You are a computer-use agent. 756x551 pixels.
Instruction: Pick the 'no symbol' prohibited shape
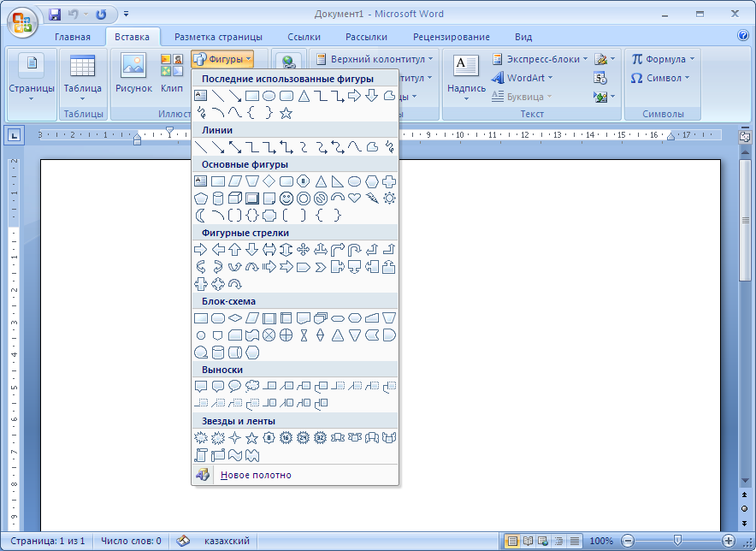(321, 198)
